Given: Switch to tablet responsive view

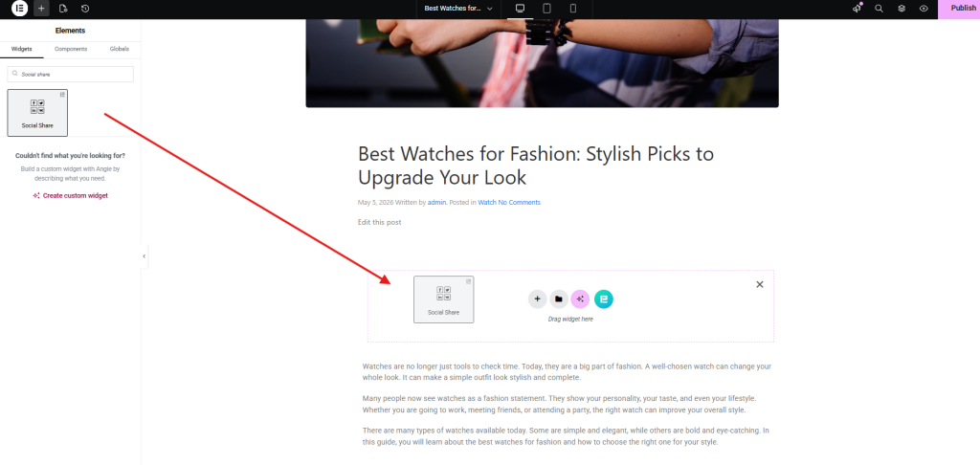Looking at the screenshot, I should (x=546, y=9).
